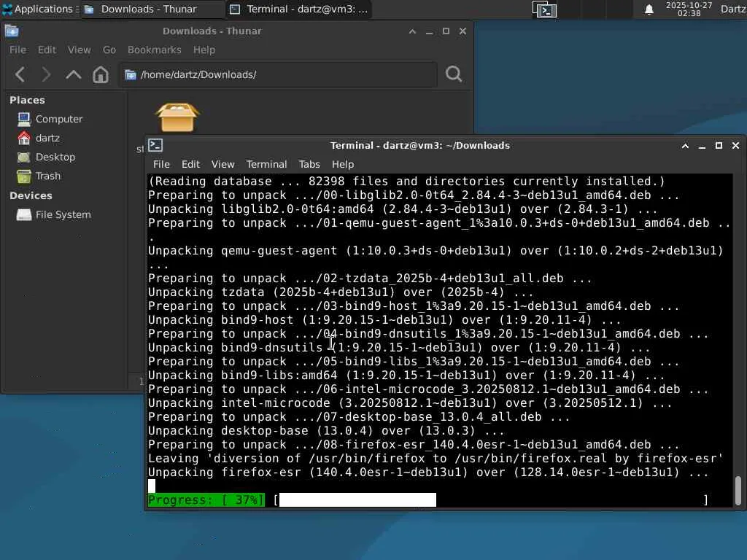The width and height of the screenshot is (747, 560).
Task: Go to home folder in Thunar toolbar
Action: pos(101,74)
